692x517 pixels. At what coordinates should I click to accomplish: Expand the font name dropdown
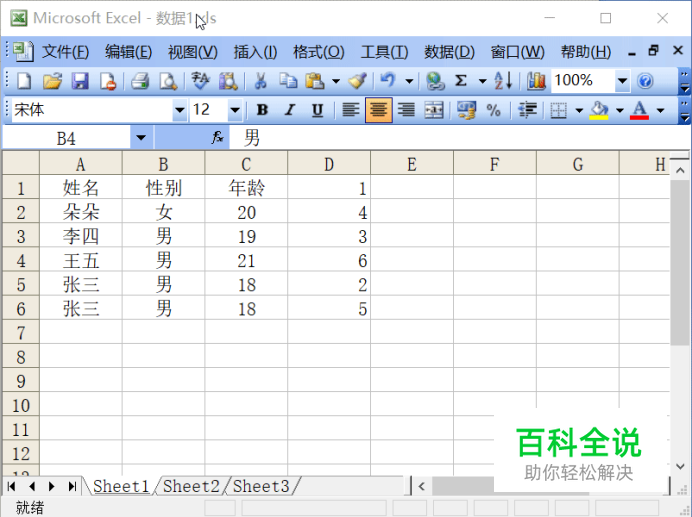180,109
